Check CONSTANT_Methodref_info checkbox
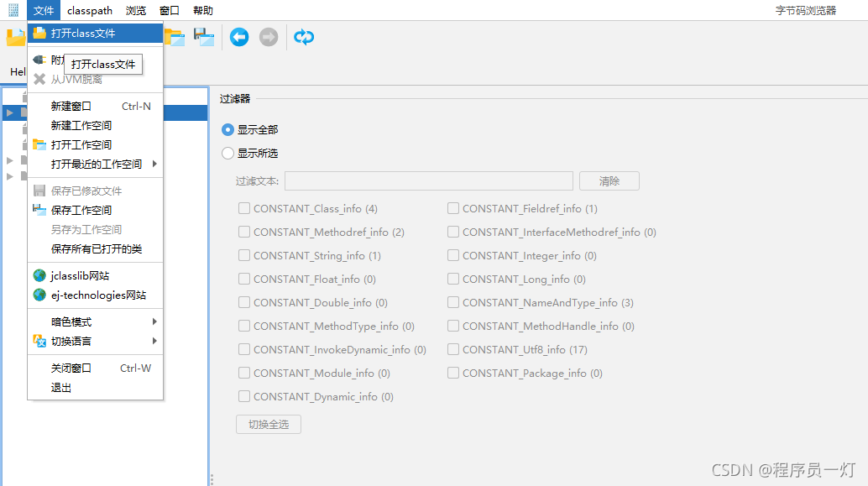This screenshot has height=486, width=868. tap(244, 232)
